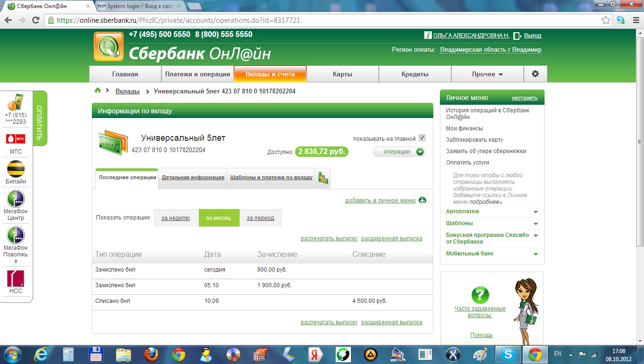Click the info icon beside user name
The image size is (644, 364).
click(428, 36)
